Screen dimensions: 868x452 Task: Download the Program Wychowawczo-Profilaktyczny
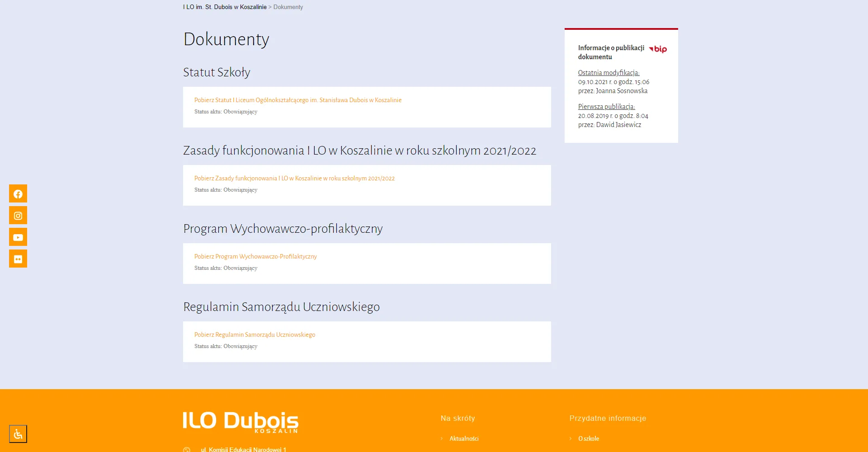(x=255, y=256)
